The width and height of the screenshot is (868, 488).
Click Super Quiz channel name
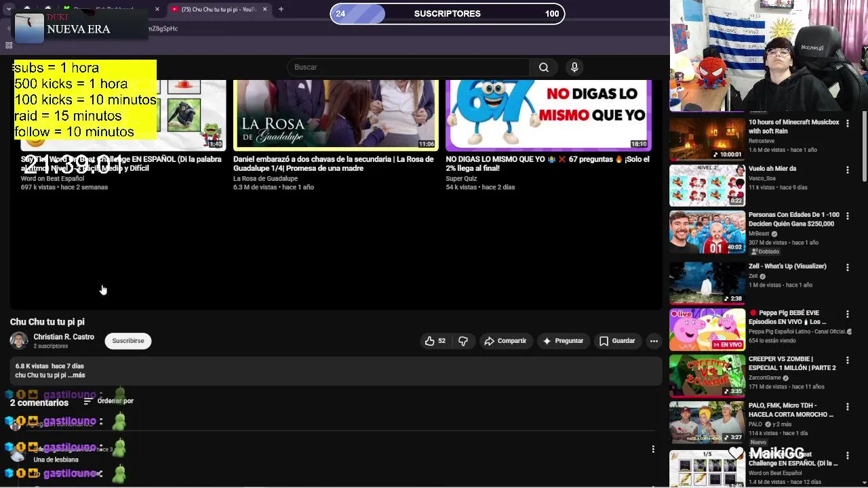click(x=461, y=179)
